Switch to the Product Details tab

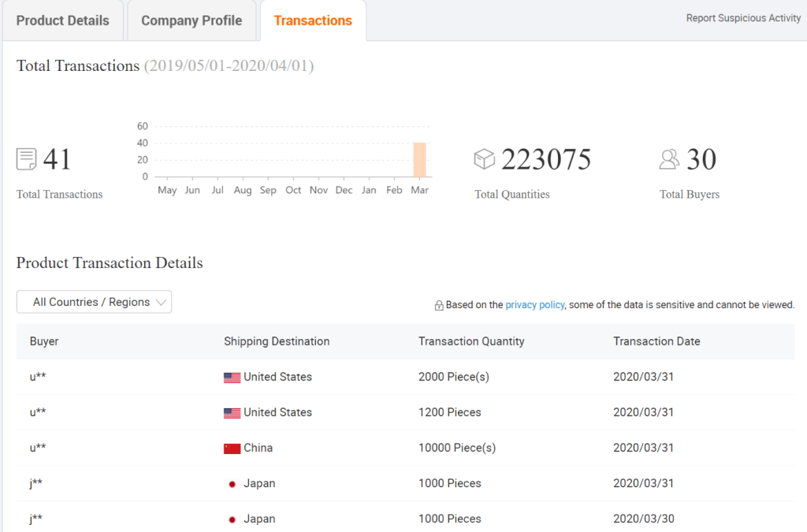62,20
